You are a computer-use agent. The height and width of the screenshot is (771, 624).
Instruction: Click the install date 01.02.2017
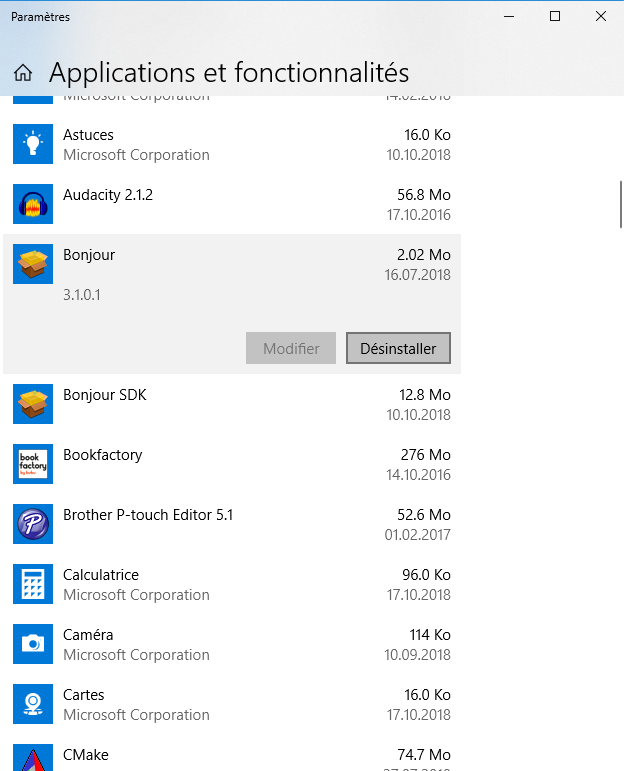point(417,535)
